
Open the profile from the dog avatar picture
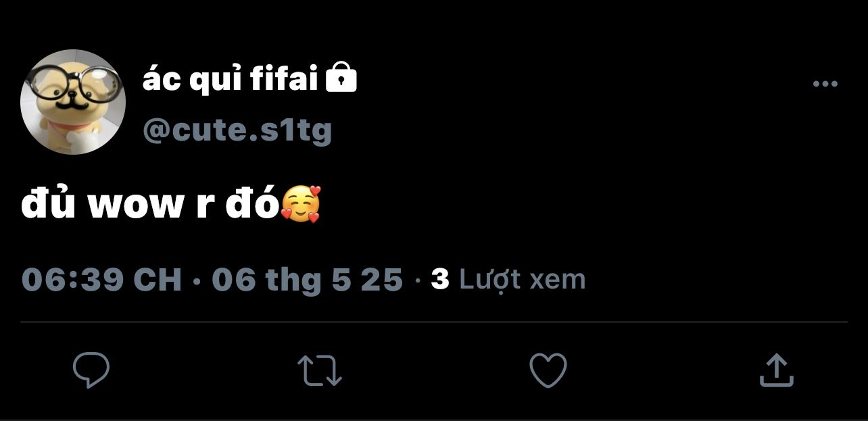coord(73,102)
